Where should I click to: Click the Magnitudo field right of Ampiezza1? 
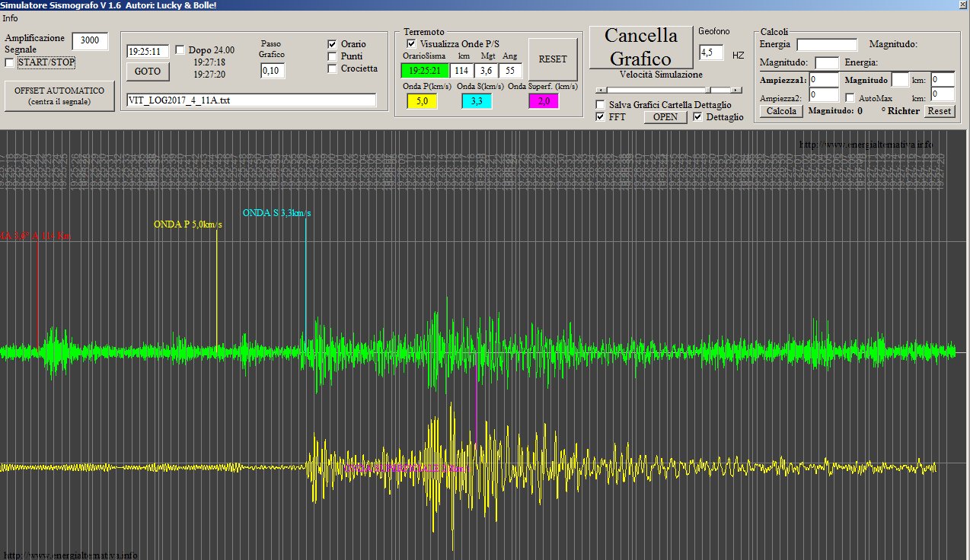click(x=900, y=80)
